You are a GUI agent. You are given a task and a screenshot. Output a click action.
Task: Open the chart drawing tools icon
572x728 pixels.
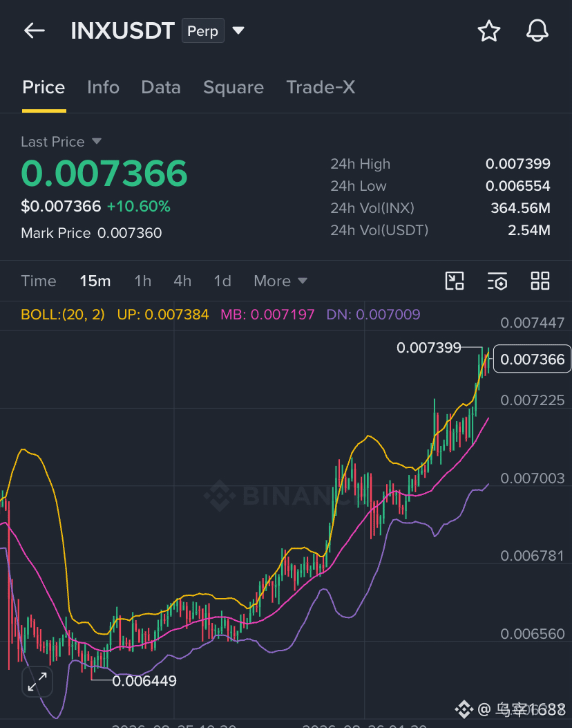[454, 281]
